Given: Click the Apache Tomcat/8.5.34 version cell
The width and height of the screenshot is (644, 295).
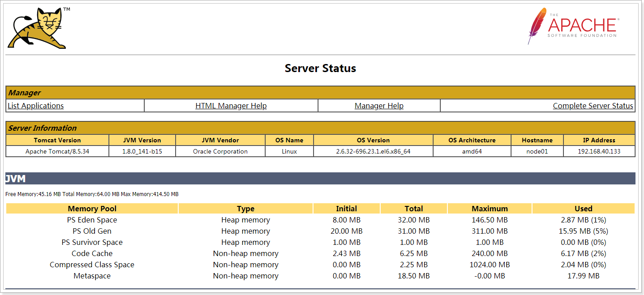Looking at the screenshot, I should click(x=57, y=151).
